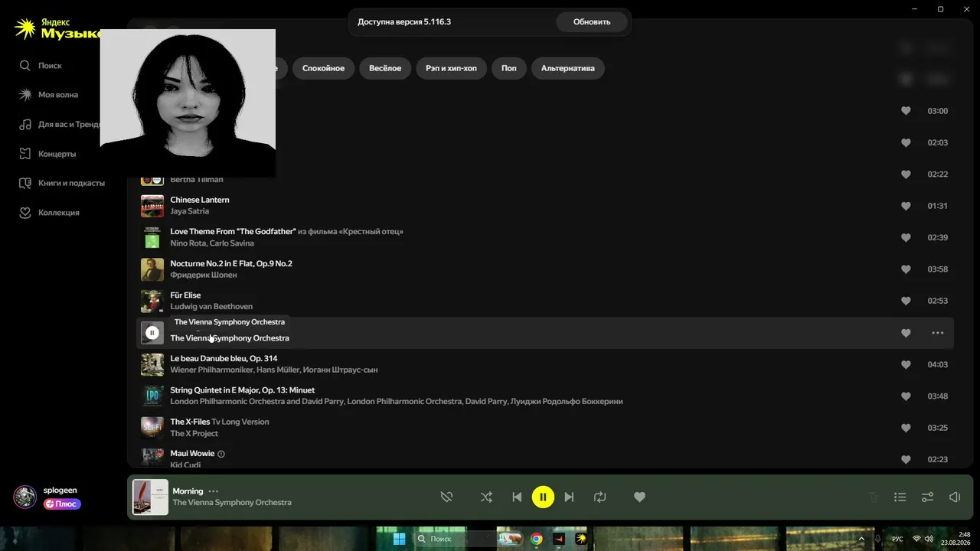Click Le beau Danube bleu cover art
The height and width of the screenshot is (551, 980).
152,365
